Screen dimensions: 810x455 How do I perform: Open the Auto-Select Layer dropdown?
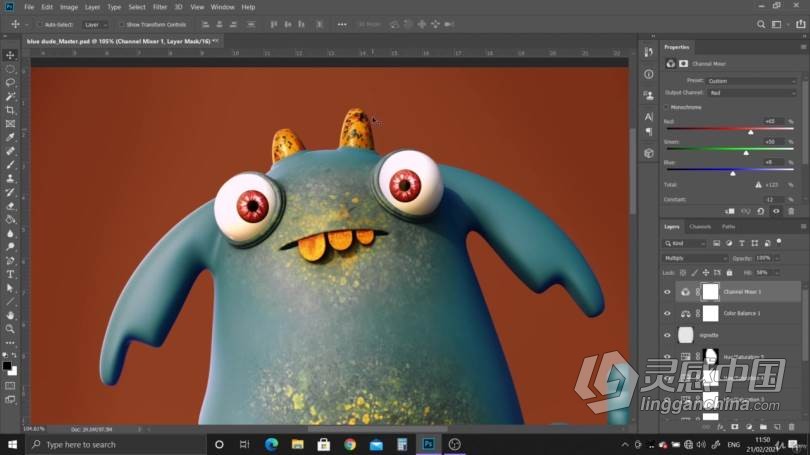tap(96, 25)
